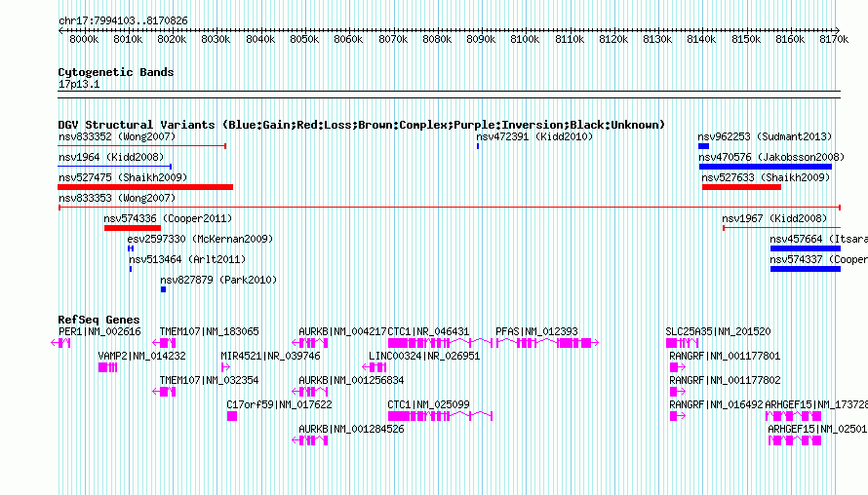Select the nsv1964 (Kidd2008) variant label
Image resolution: width=868 pixels, height=495 pixels.
click(x=111, y=157)
